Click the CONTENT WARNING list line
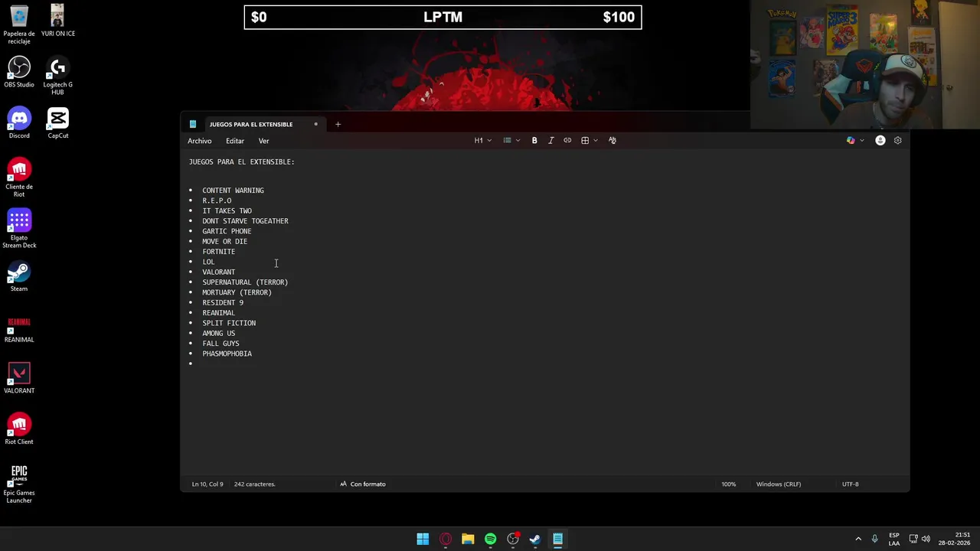The image size is (980, 551). click(x=233, y=191)
